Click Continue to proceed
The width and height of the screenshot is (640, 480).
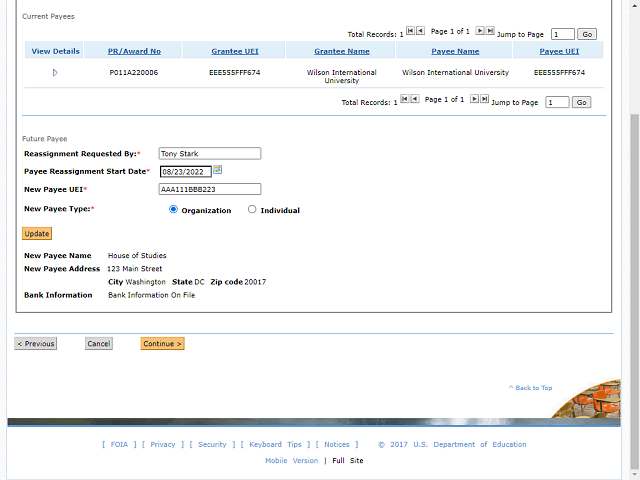click(x=162, y=344)
